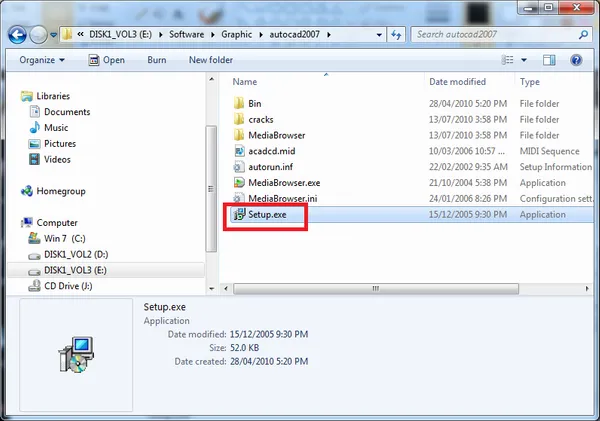The height and width of the screenshot is (421, 600).
Task: Click navigation pane scroll down arrow
Action: click(212, 289)
